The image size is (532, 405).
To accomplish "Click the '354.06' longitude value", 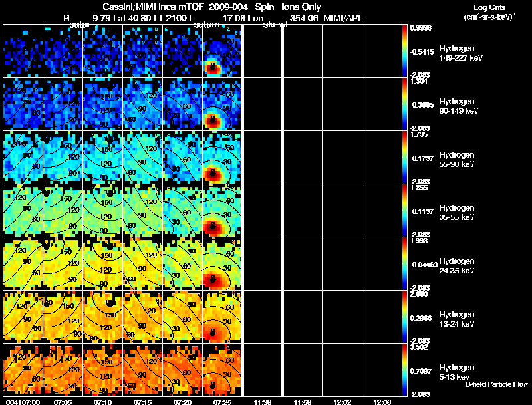I will pos(304,19).
